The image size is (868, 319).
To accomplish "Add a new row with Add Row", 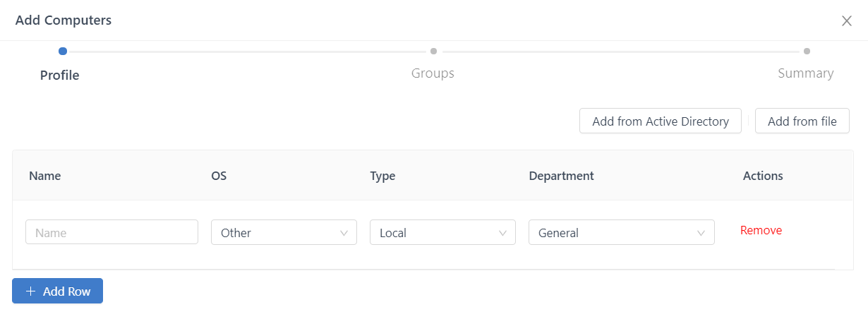I will pyautogui.click(x=57, y=291).
